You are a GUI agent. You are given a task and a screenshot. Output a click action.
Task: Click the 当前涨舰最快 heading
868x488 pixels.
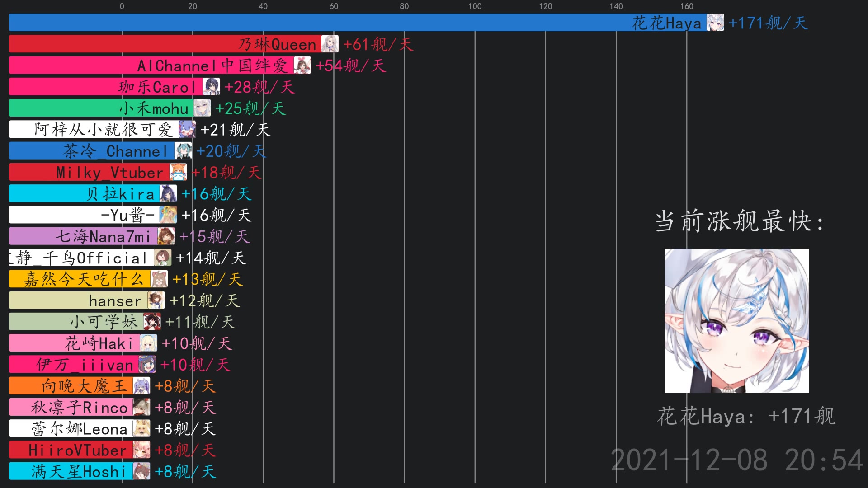740,221
